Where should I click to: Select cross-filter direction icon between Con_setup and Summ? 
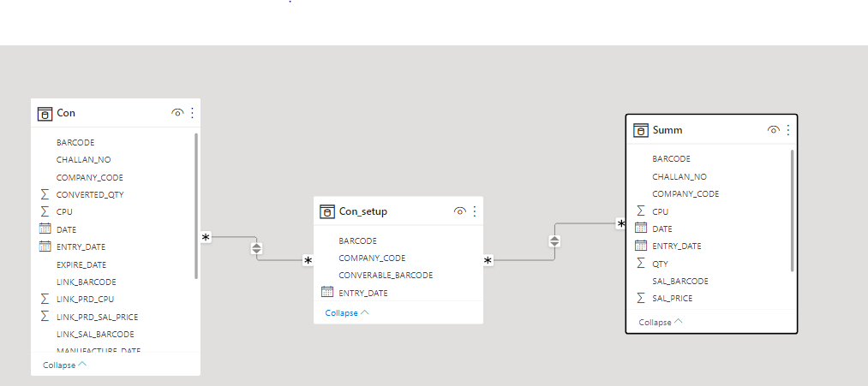click(x=554, y=241)
